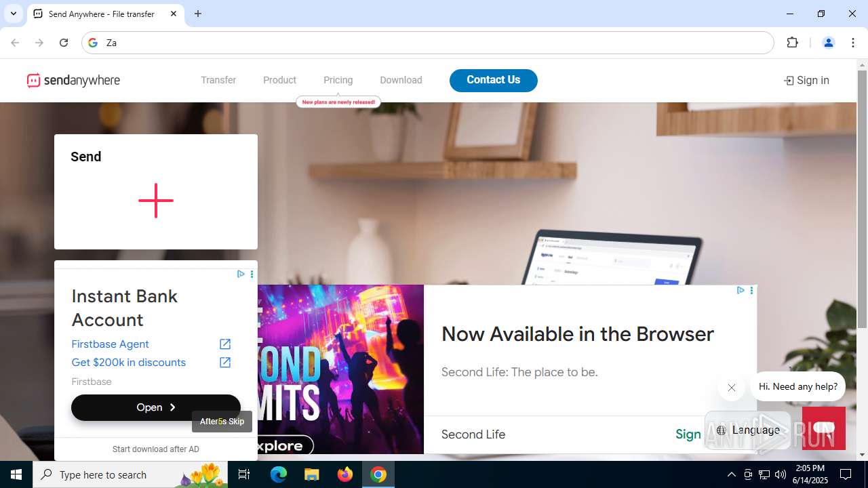Image resolution: width=868 pixels, height=488 pixels.
Task: Open the network tray icon
Action: [764, 474]
